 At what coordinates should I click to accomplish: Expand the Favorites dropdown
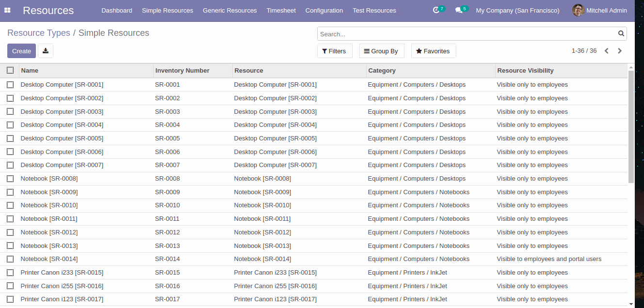[433, 51]
